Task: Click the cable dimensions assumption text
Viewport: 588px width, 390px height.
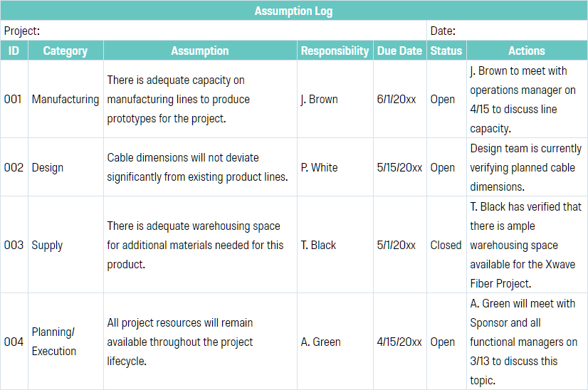Action: [x=198, y=167]
